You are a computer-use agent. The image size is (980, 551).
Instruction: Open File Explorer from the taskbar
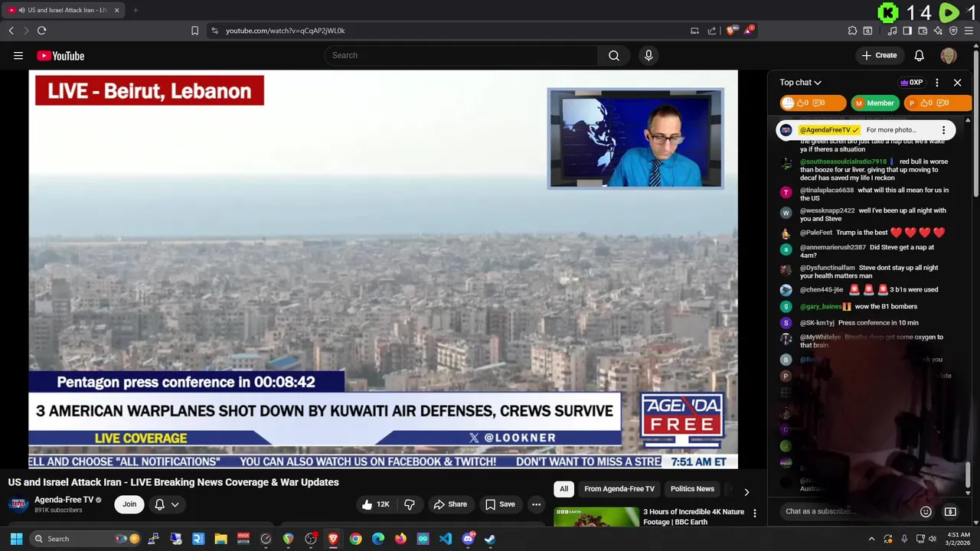point(220,539)
